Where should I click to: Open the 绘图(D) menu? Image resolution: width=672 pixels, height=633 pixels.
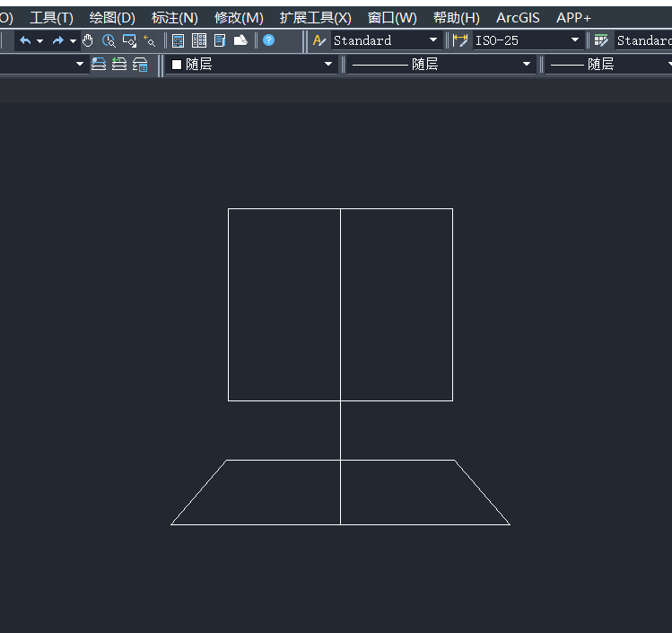[112, 18]
